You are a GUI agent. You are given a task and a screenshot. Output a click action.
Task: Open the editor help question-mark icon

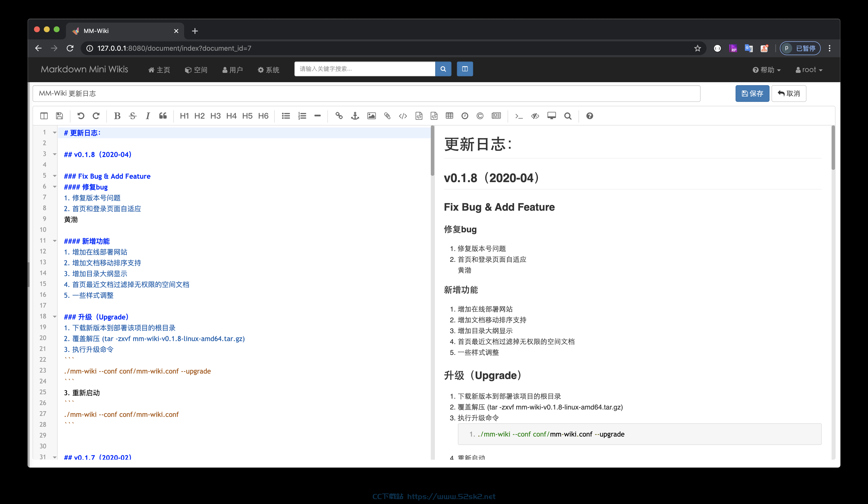(590, 116)
